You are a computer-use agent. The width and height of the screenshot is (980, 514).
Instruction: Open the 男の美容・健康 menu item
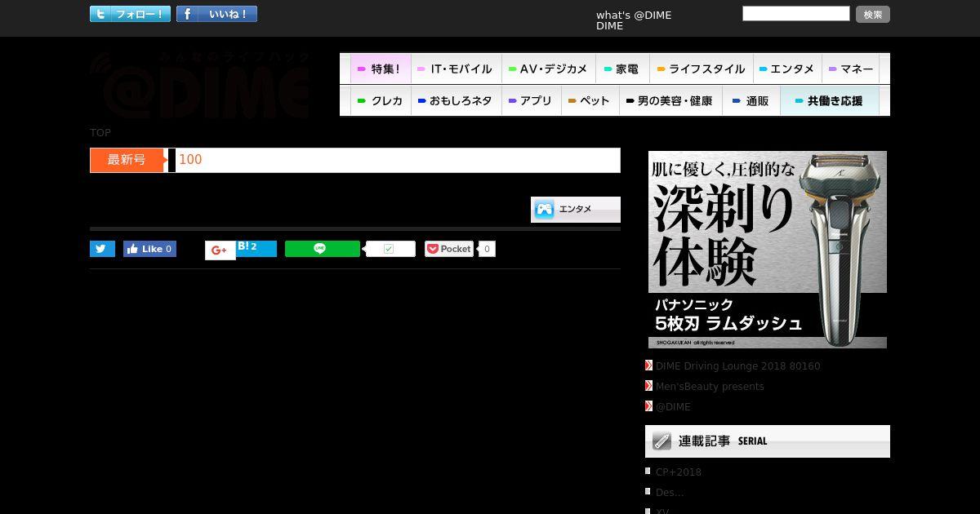670,100
